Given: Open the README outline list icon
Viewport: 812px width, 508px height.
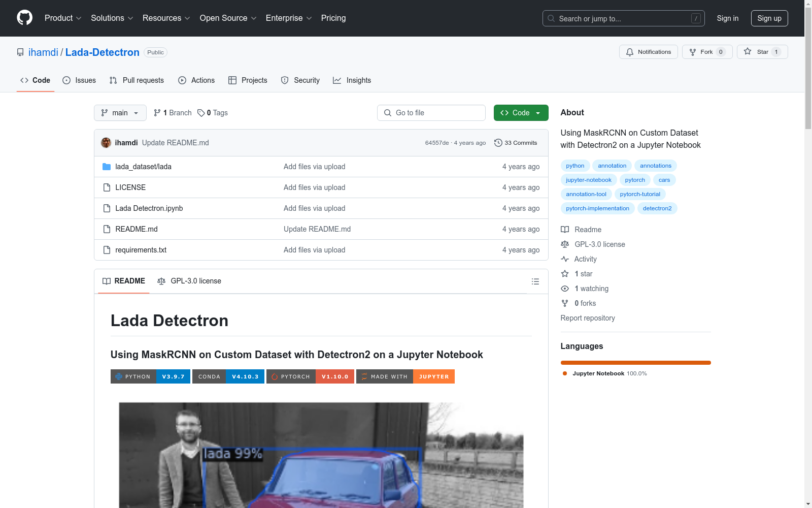Looking at the screenshot, I should point(535,281).
